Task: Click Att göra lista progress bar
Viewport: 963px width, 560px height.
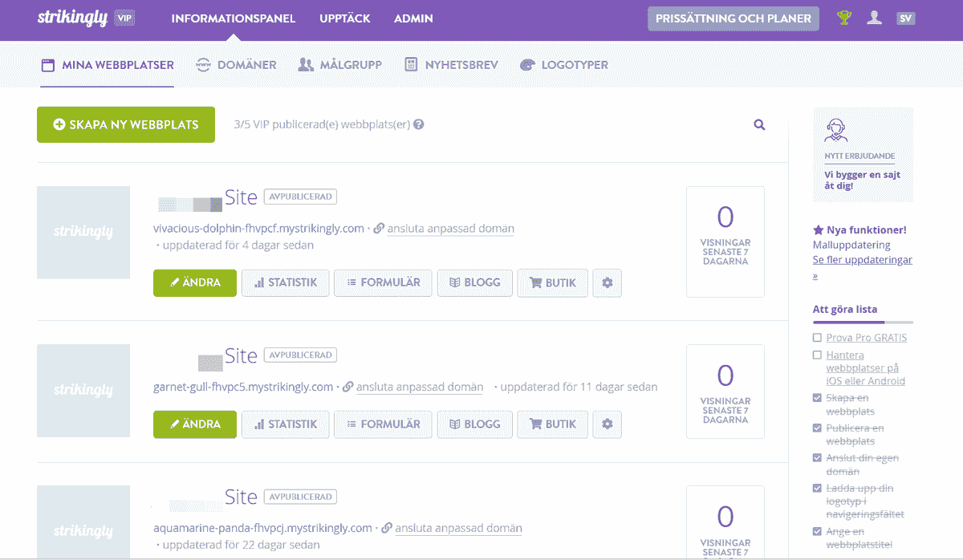Action: pyautogui.click(x=863, y=323)
